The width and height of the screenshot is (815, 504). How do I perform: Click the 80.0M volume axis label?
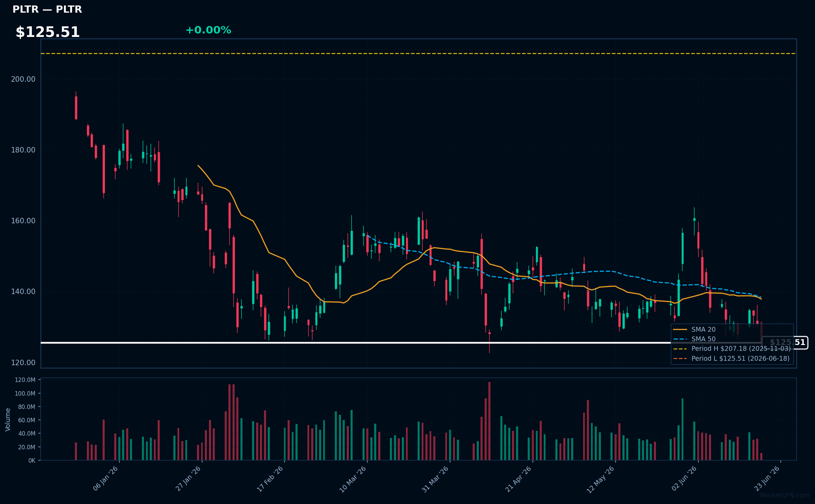(27, 407)
